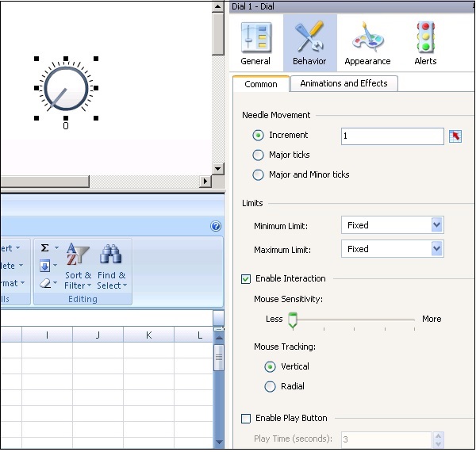Open the Sort & Filter menu
The width and height of the screenshot is (476, 452).
click(78, 266)
